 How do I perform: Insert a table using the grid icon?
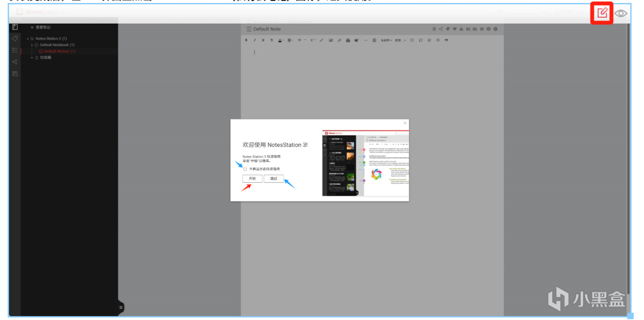[x=374, y=40]
